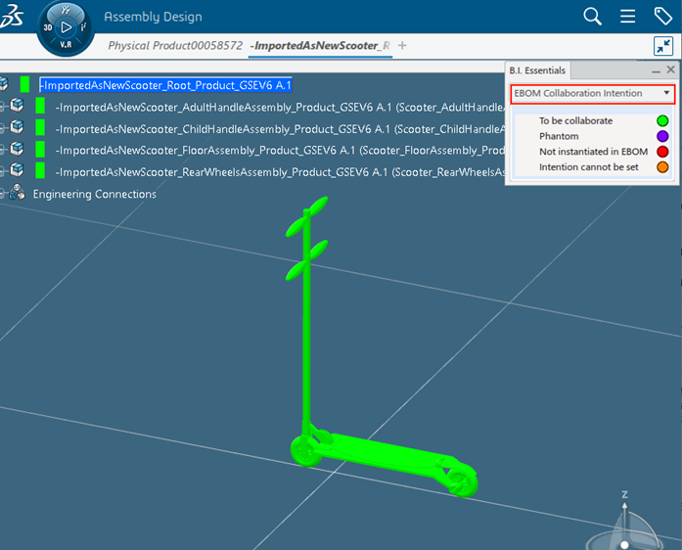Expand the FloorAssembly tree node
The width and height of the screenshot is (682, 550).
click(x=3, y=150)
